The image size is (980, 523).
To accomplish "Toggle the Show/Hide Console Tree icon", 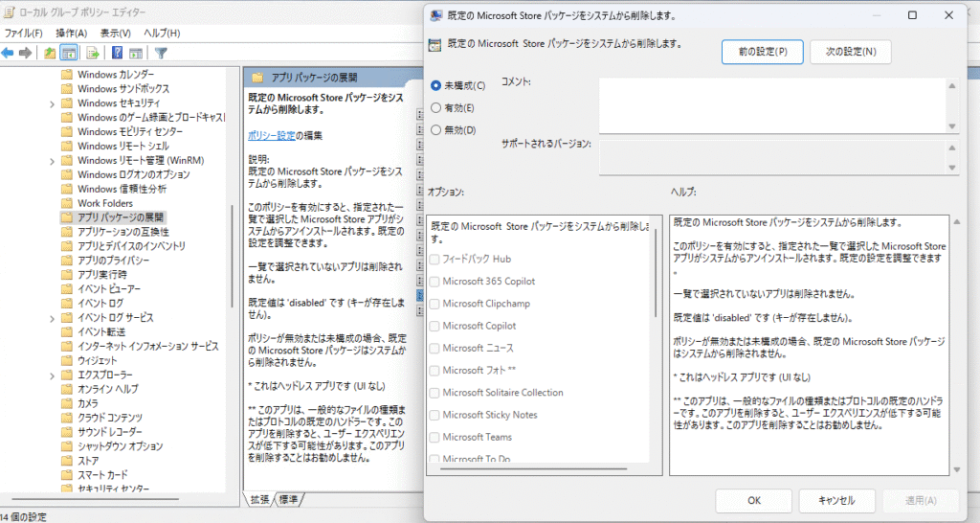I will click(x=69, y=54).
